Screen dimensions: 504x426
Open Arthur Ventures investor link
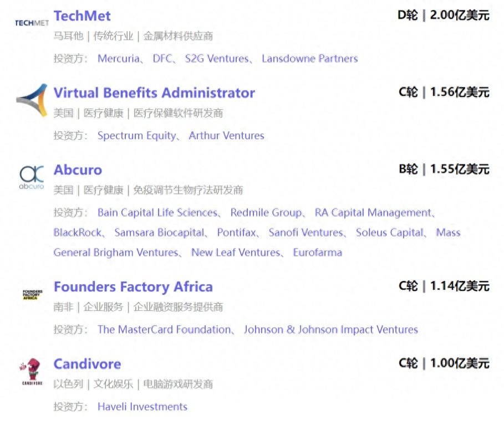226,136
